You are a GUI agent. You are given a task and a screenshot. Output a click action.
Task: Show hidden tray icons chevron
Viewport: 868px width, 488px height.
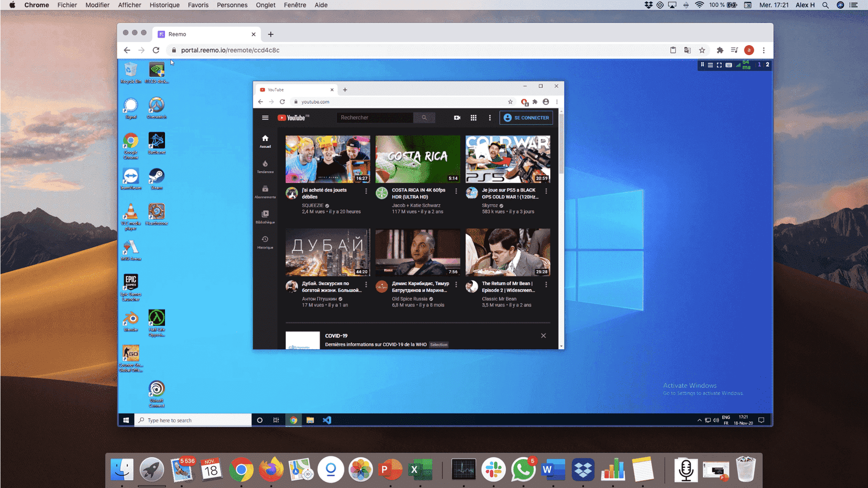699,420
